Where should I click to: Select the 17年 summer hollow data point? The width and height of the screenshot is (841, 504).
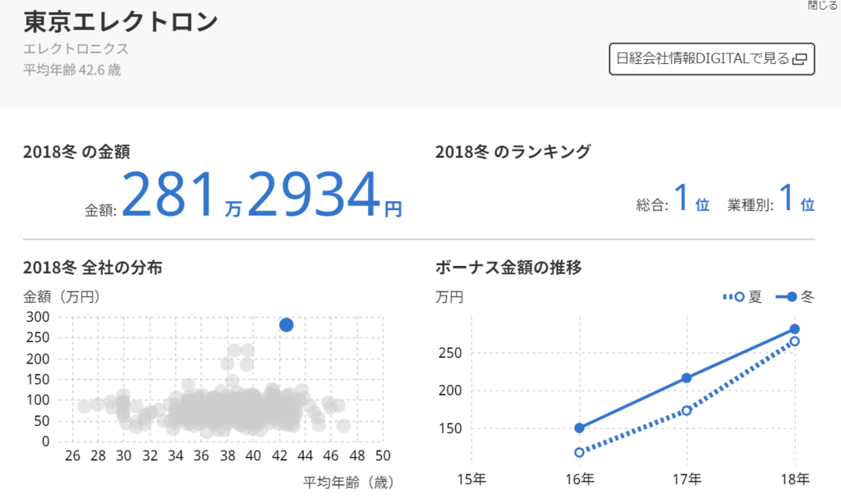coord(687,410)
